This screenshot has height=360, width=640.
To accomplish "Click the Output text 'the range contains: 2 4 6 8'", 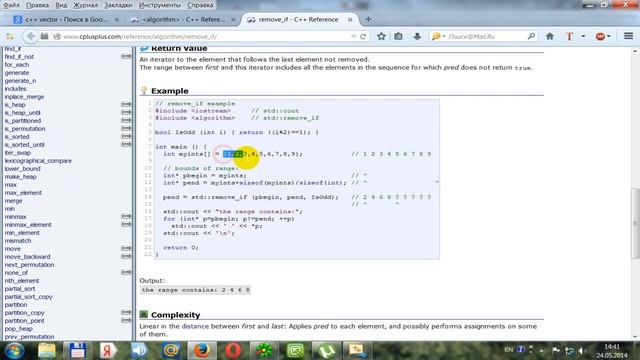I will [196, 290].
